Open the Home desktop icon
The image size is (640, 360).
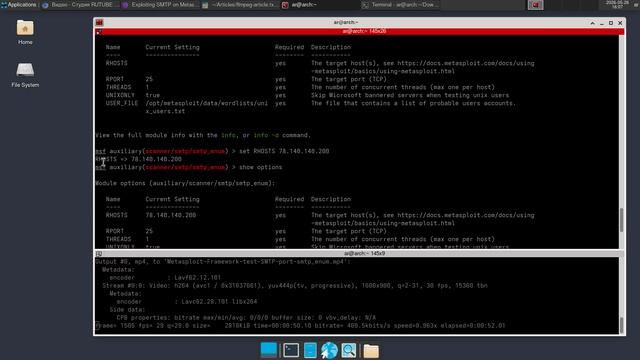pyautogui.click(x=25, y=32)
